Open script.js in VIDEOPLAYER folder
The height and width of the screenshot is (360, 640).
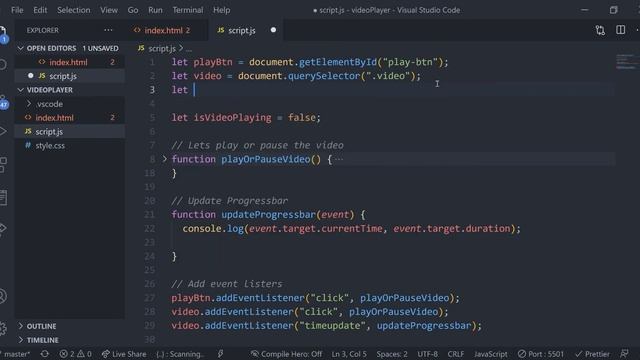click(69, 131)
